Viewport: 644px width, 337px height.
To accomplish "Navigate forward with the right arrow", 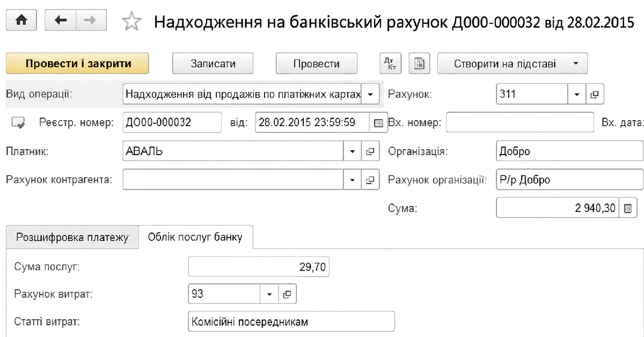I will (91, 20).
